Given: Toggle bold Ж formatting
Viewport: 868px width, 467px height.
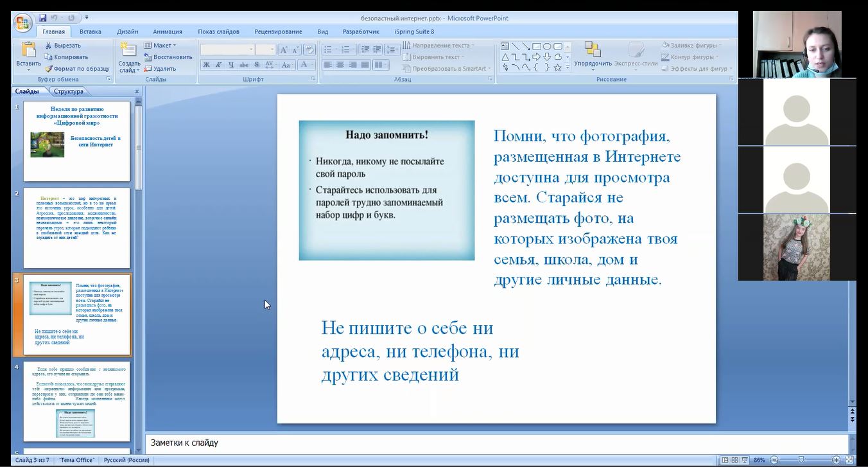Looking at the screenshot, I should 206,65.
